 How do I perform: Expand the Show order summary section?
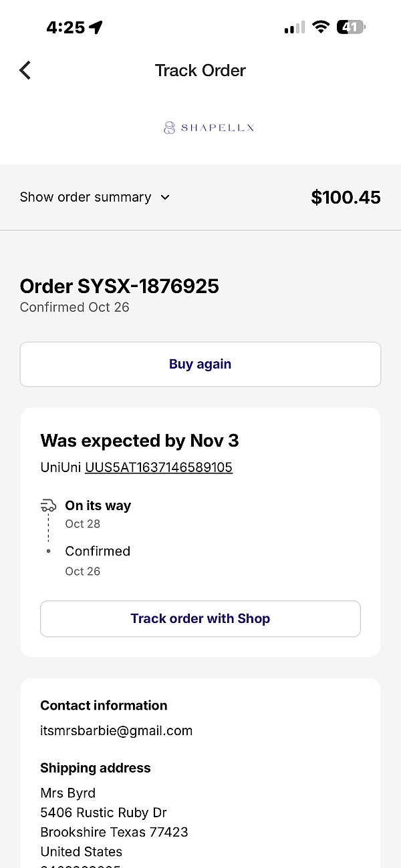pyautogui.click(x=86, y=197)
